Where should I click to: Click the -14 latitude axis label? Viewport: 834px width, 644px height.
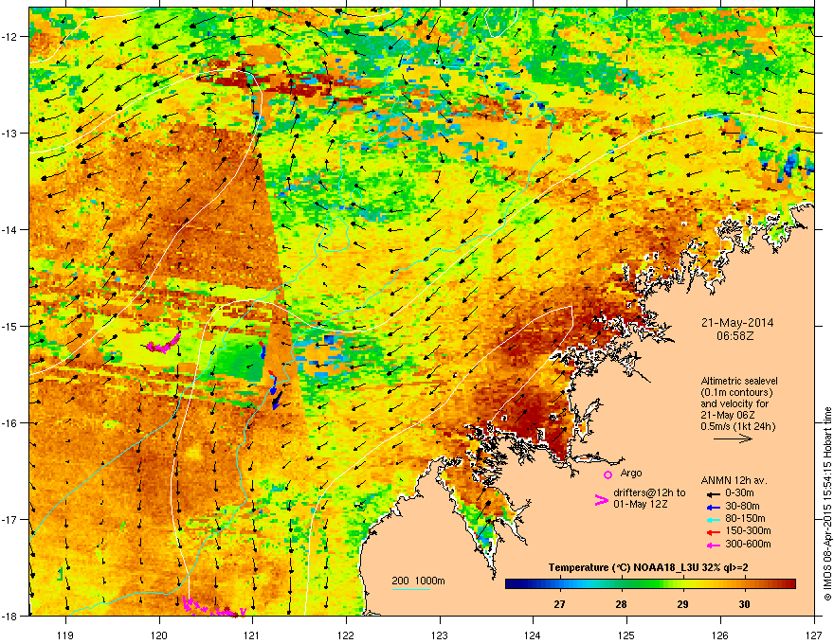[9, 229]
